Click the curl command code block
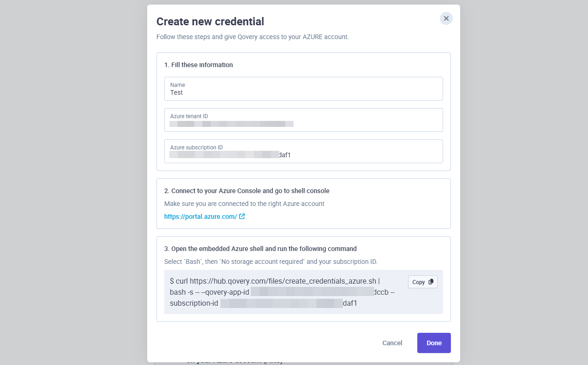Viewport: 588px width, 365px height. [304, 292]
